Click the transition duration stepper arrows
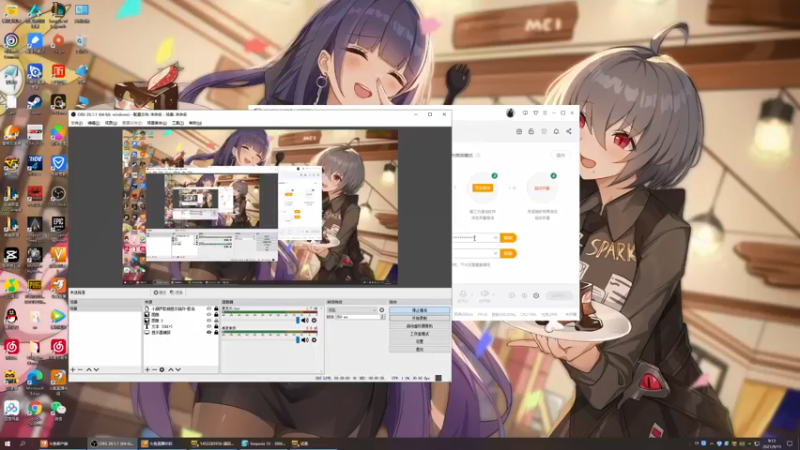Image resolution: width=800 pixels, height=450 pixels. [x=383, y=317]
